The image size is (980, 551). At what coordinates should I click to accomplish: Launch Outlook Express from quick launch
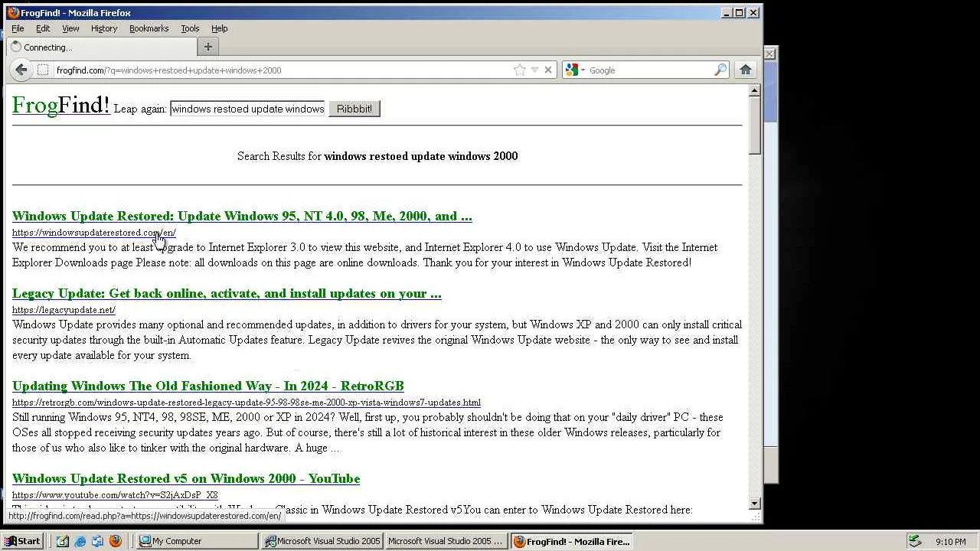[97, 541]
